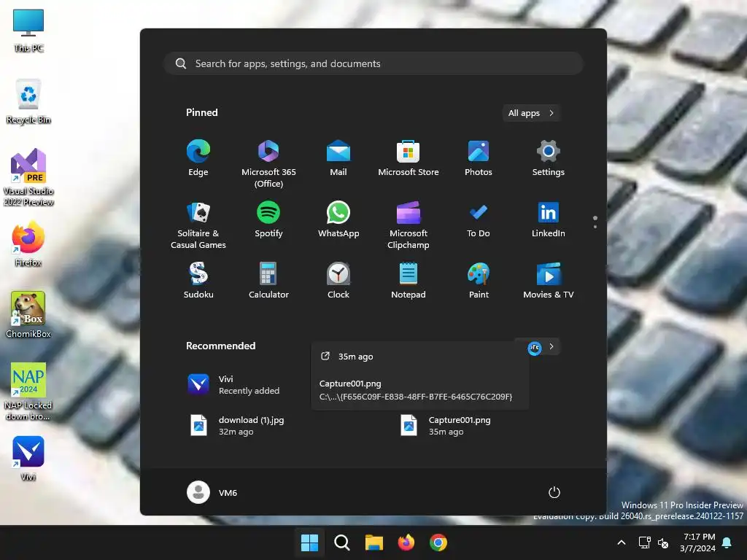Open the notifications bell
747x560 pixels.
[727, 542]
